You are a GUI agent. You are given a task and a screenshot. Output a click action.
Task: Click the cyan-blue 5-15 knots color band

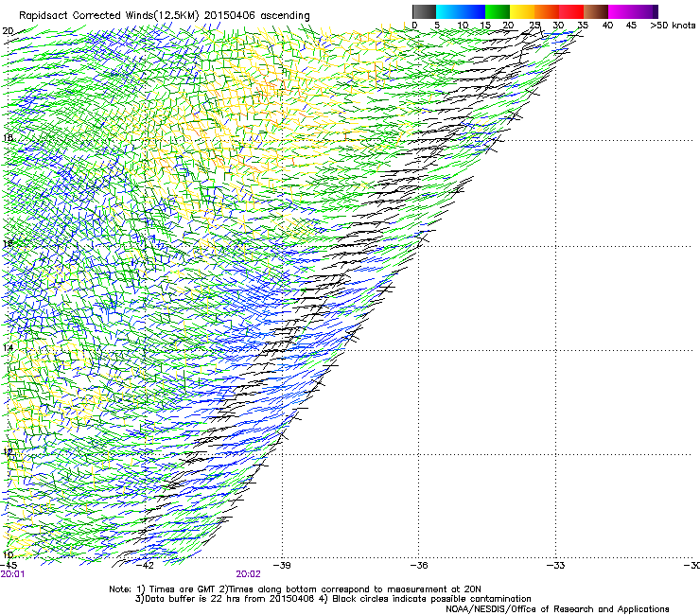pos(461,11)
